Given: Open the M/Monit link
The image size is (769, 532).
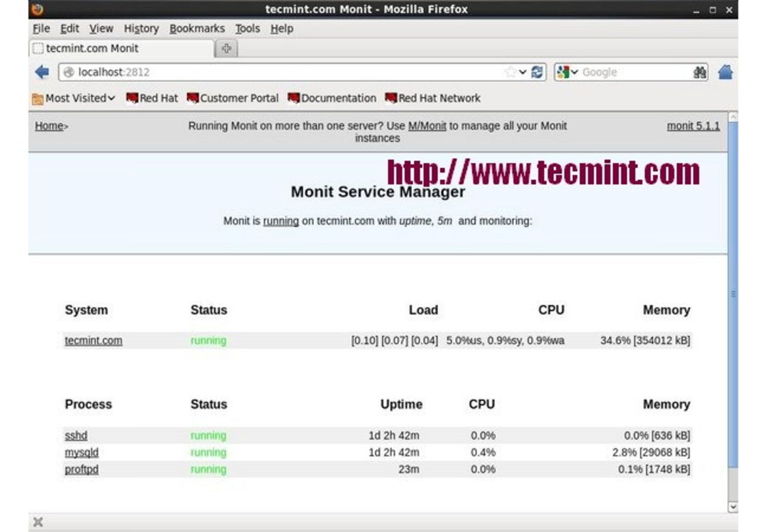Looking at the screenshot, I should [427, 126].
